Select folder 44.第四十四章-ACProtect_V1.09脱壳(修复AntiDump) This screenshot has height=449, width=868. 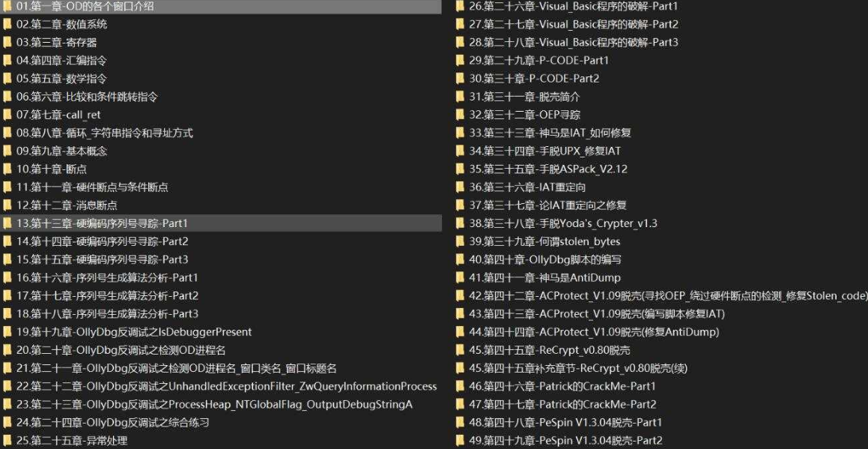(x=594, y=332)
